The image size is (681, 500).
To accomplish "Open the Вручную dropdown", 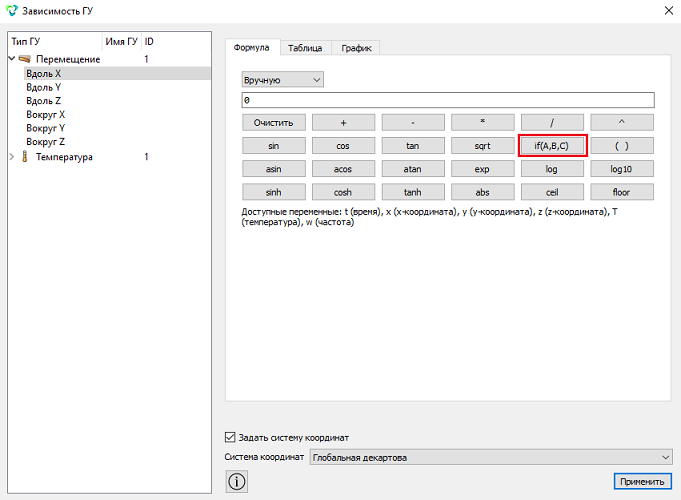I will [282, 80].
